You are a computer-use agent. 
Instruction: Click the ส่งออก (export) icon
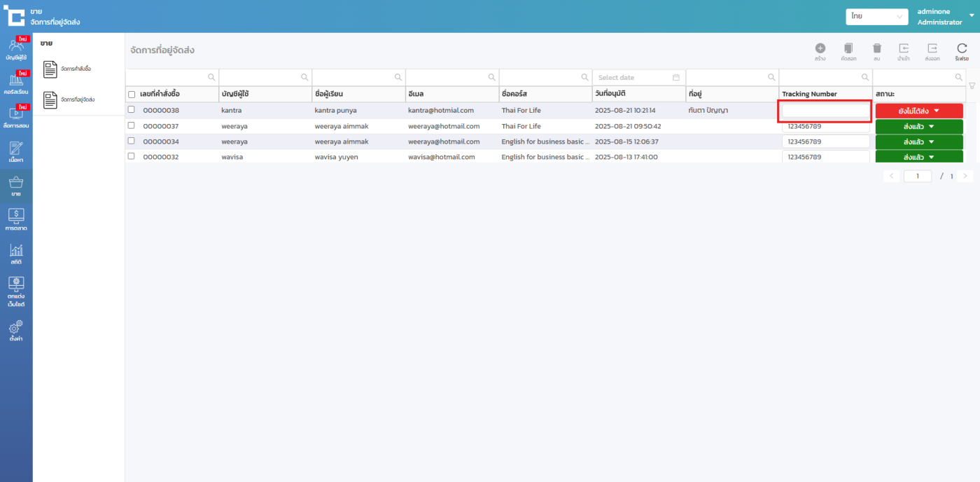coord(932,49)
